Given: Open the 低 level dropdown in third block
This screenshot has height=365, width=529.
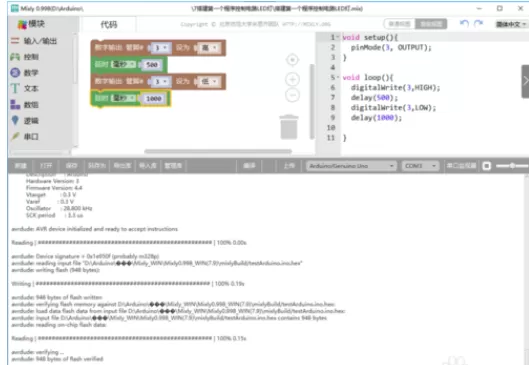Looking at the screenshot, I should 209,82.
